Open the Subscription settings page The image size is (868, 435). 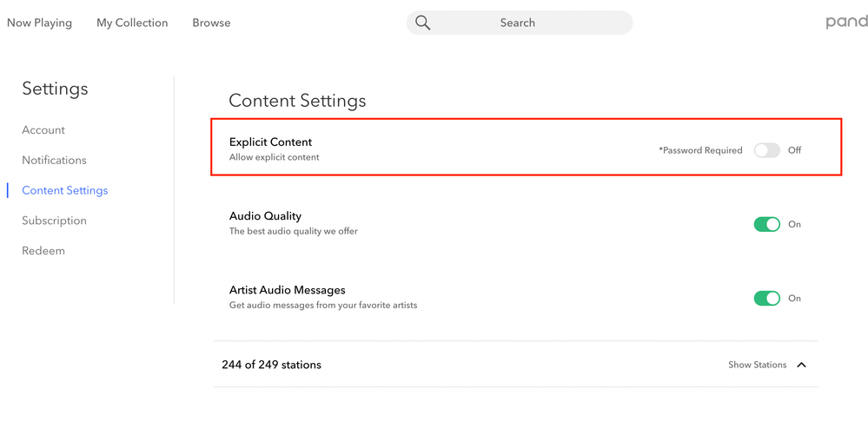pos(54,221)
